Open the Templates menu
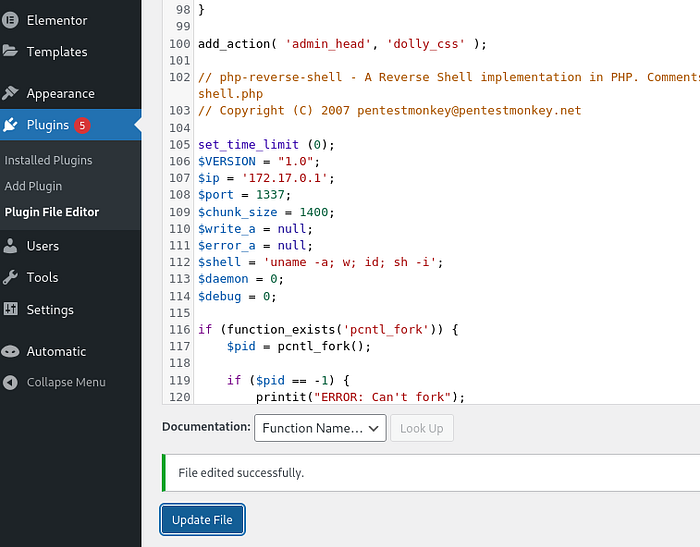 57,52
